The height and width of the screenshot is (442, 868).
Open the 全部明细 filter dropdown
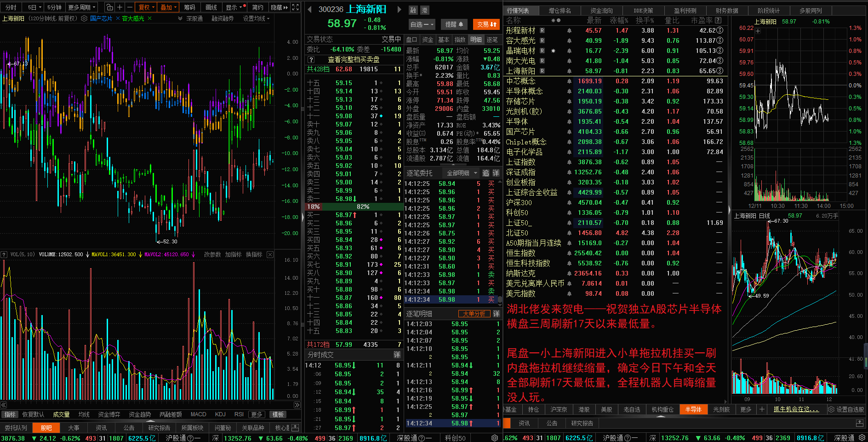tap(462, 173)
